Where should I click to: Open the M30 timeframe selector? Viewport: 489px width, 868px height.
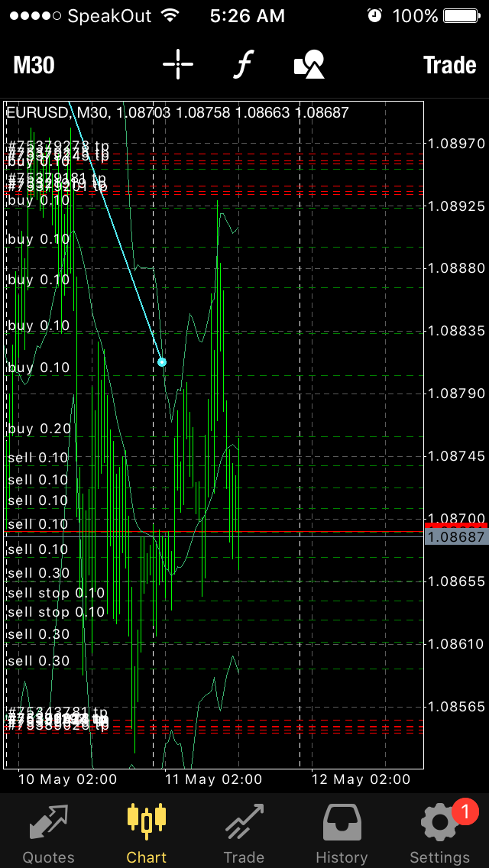tap(34, 65)
